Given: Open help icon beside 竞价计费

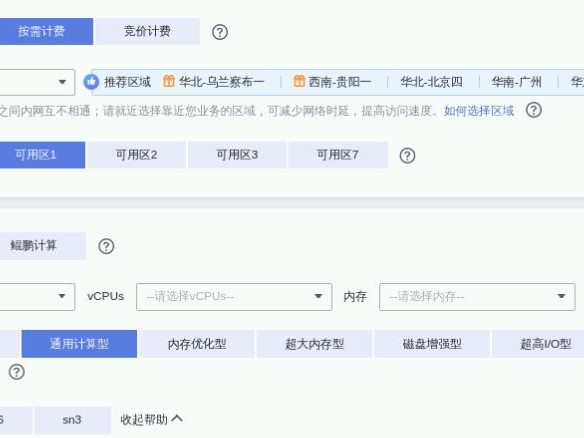Looking at the screenshot, I should point(220,32).
